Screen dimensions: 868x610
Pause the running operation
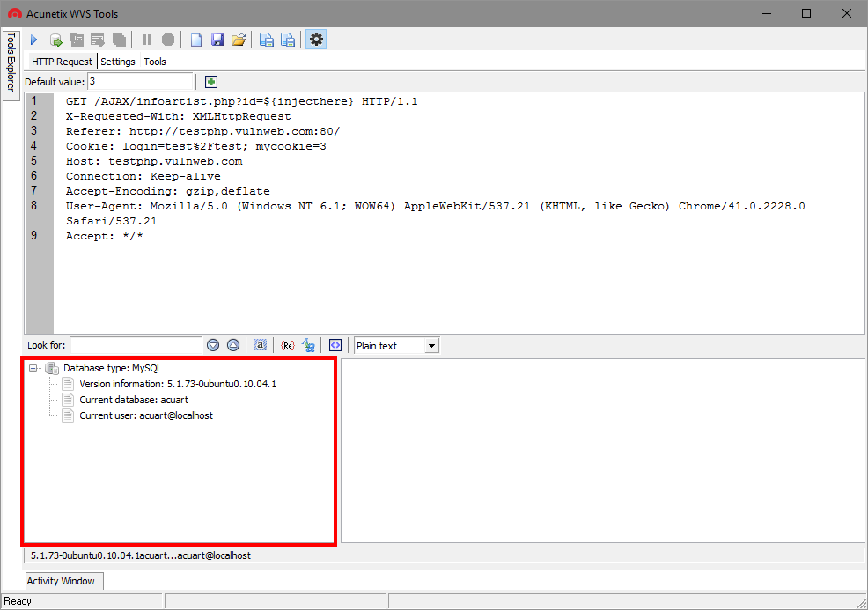[147, 40]
